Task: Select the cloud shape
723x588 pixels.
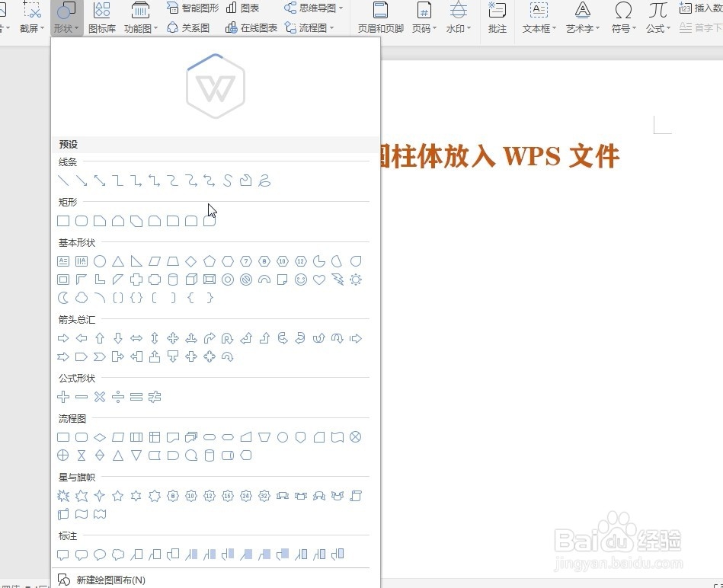Action: (81, 297)
